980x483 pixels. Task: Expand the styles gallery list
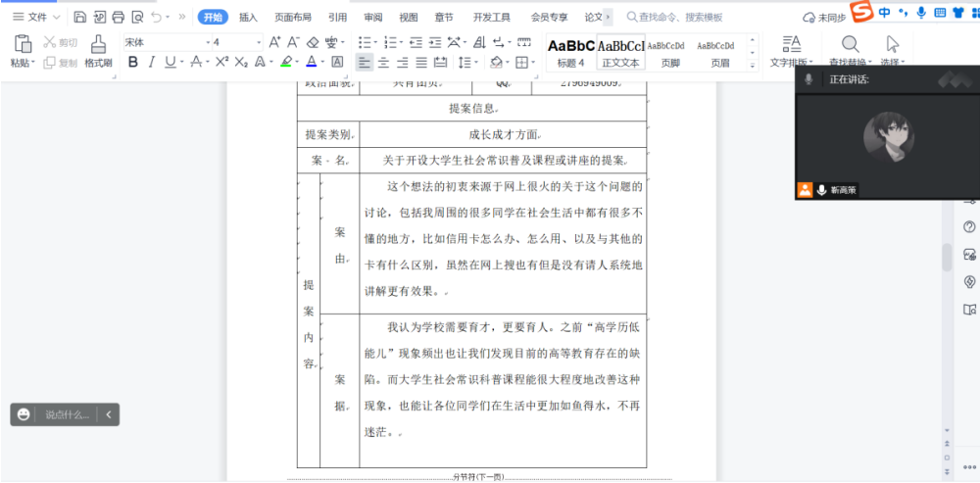click(755, 64)
